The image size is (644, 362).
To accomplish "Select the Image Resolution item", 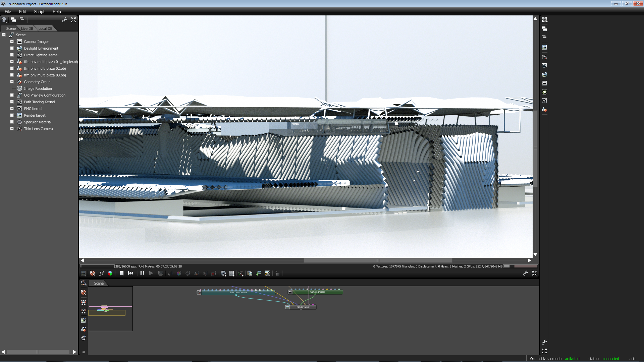I will (x=38, y=88).
